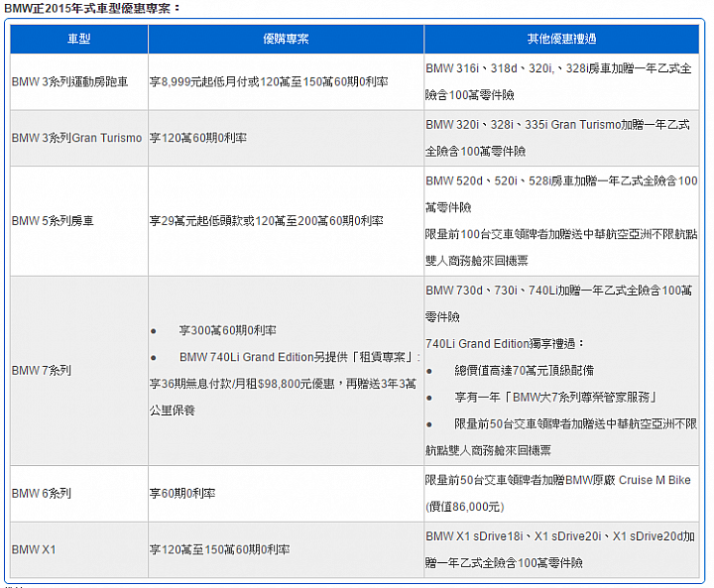Image resolution: width=714 pixels, height=588 pixels.
Task: Click the 險含100萬零件險 line
Action: [469, 95]
